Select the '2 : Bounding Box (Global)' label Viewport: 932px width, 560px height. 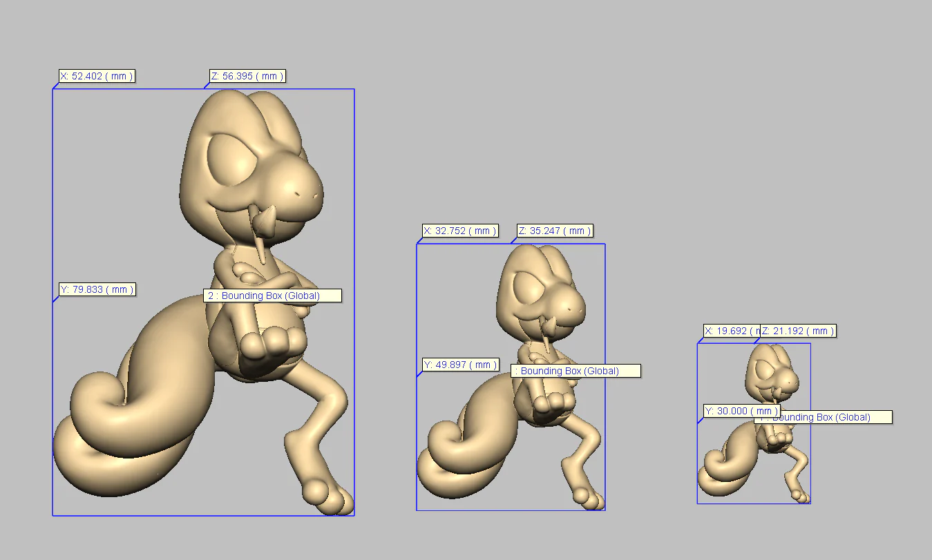272,296
